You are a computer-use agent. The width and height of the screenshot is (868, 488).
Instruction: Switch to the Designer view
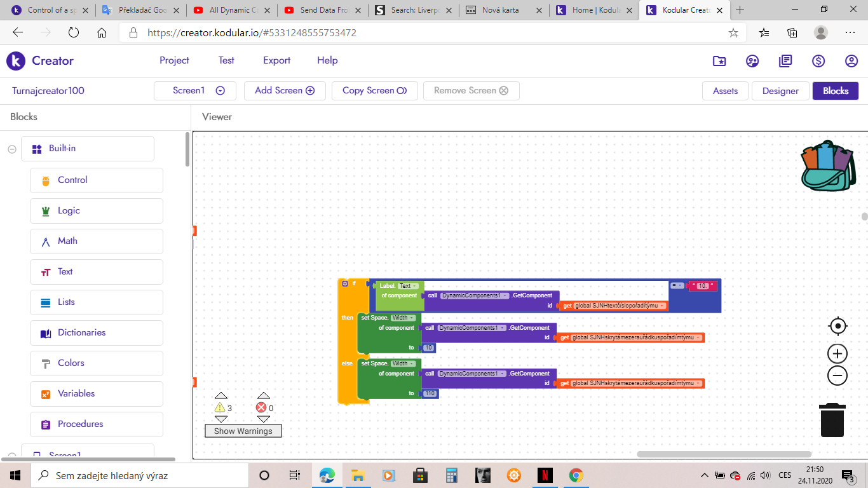(780, 91)
